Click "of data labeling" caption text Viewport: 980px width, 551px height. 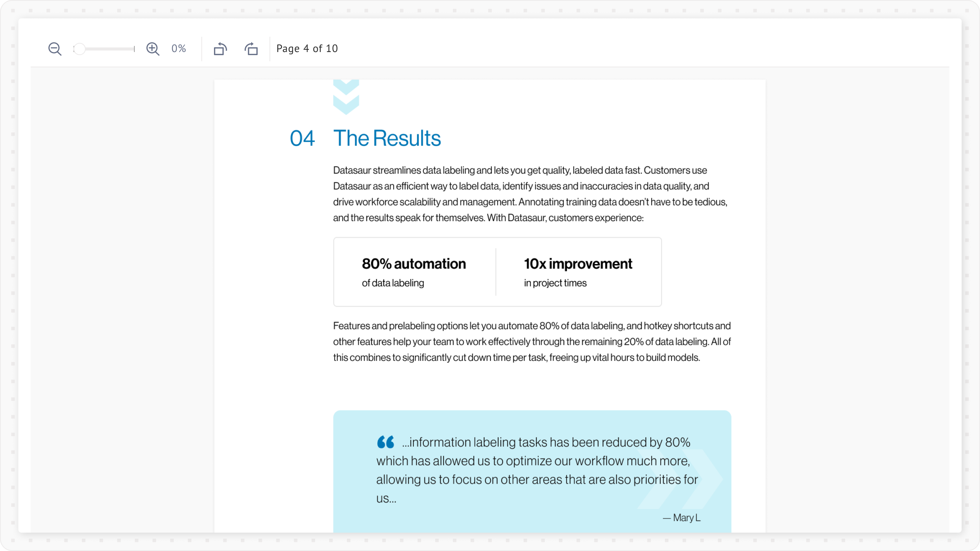pos(393,283)
